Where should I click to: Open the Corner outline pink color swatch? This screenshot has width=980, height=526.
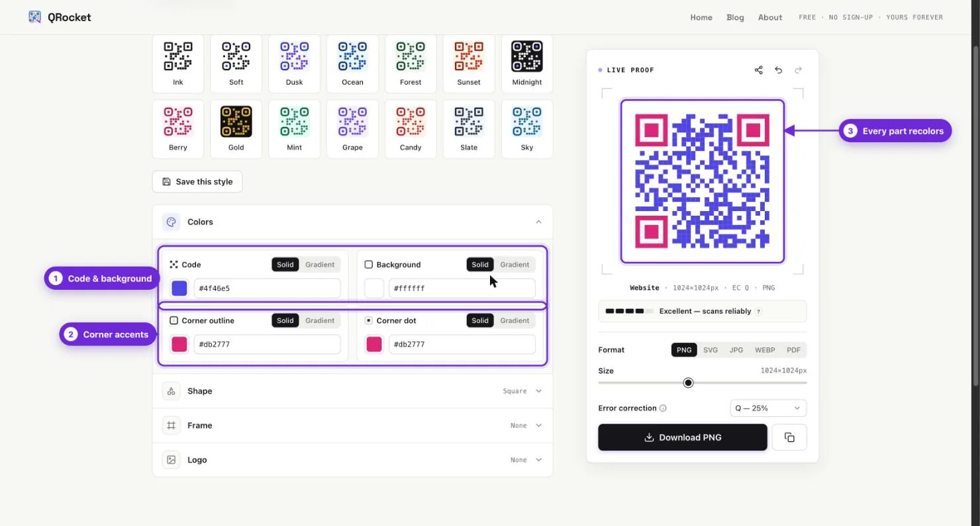pos(179,344)
